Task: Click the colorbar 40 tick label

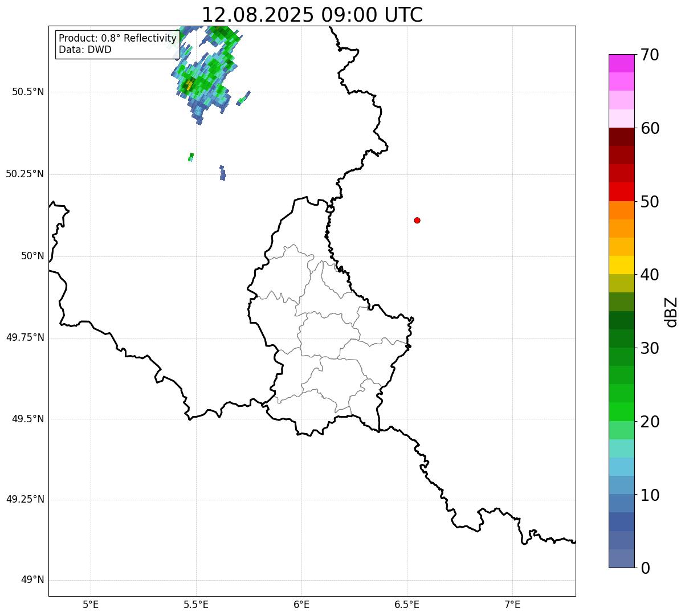Action: 650,275
